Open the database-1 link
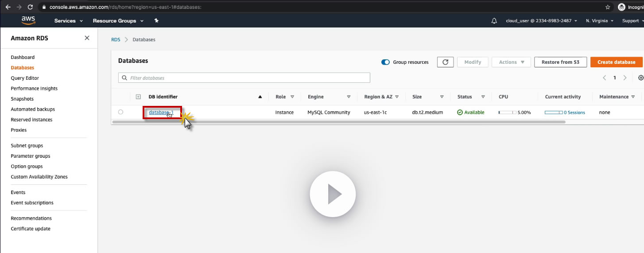 (x=161, y=112)
